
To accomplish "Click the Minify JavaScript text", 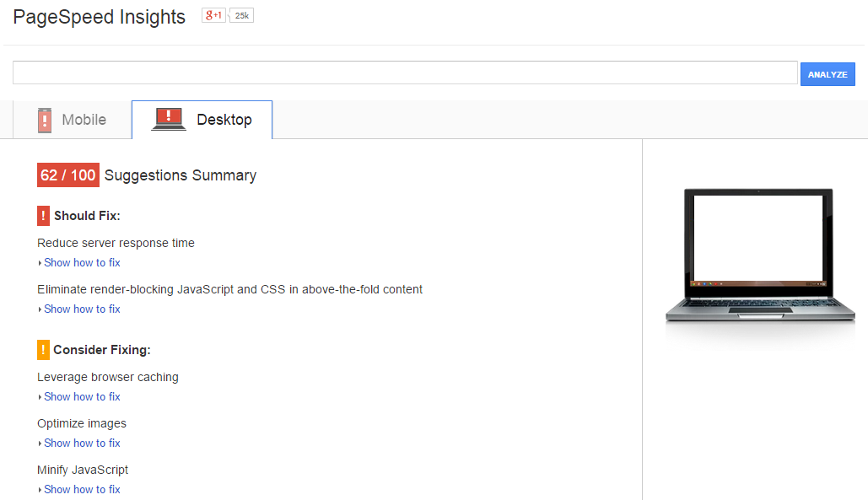I will (x=83, y=470).
